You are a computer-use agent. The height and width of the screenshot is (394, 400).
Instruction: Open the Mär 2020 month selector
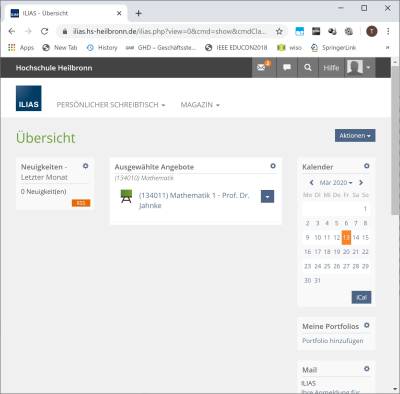336,183
